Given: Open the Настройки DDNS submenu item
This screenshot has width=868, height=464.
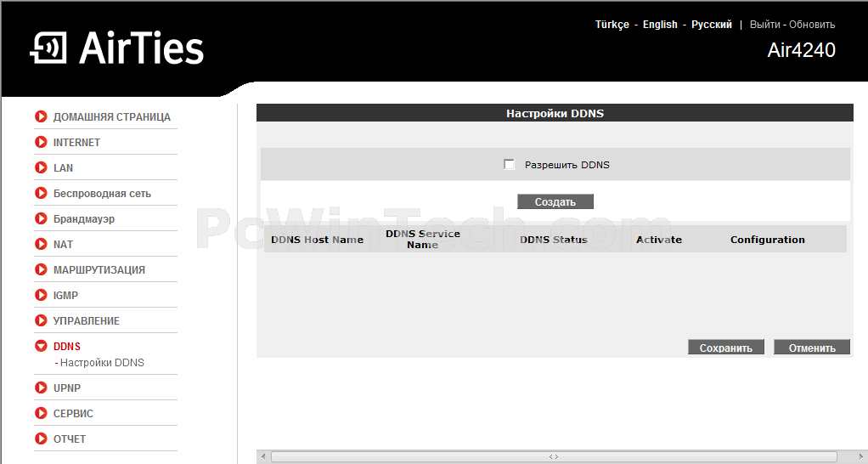Looking at the screenshot, I should (102, 363).
